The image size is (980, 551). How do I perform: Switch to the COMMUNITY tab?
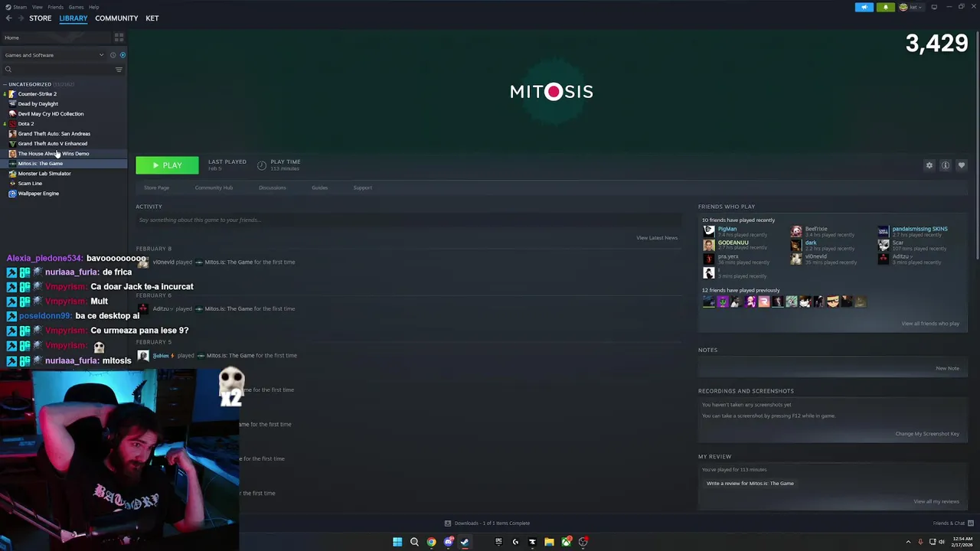[x=116, y=18]
